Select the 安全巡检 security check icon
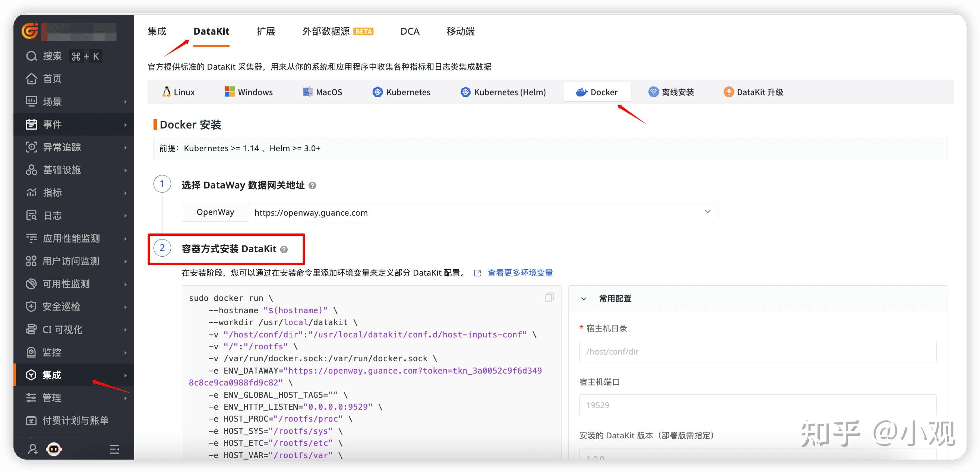 click(32, 307)
